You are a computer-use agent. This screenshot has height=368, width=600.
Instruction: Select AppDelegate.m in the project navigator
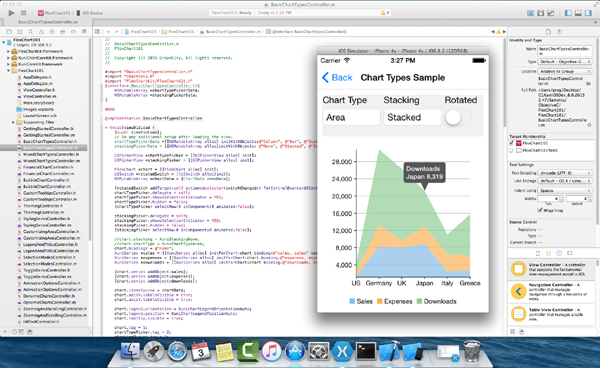click(38, 83)
